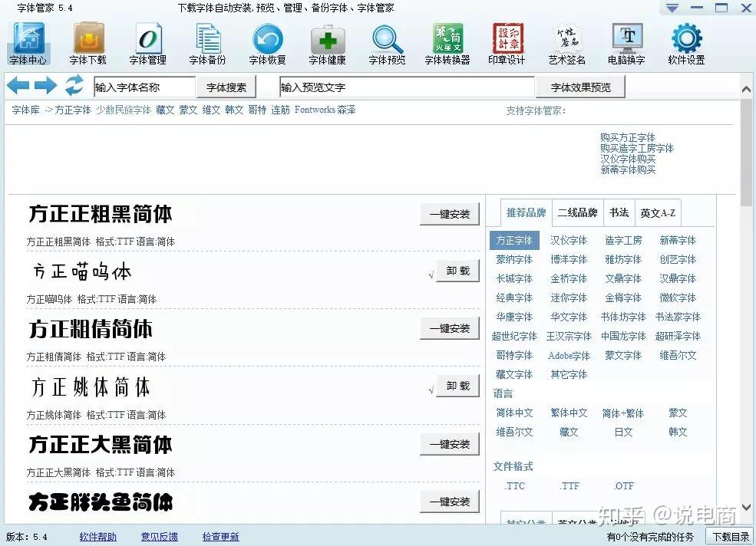
Task: Filter by 日文 language
Action: click(623, 432)
